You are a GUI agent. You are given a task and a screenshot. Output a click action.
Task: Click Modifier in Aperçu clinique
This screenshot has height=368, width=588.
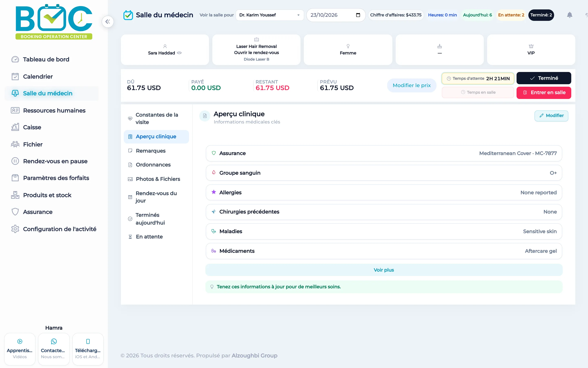pos(551,116)
